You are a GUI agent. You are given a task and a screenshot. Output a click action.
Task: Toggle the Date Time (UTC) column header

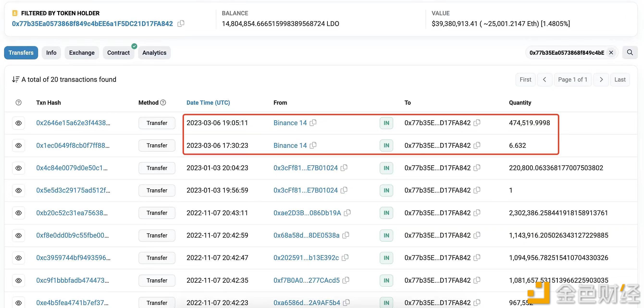tap(208, 103)
